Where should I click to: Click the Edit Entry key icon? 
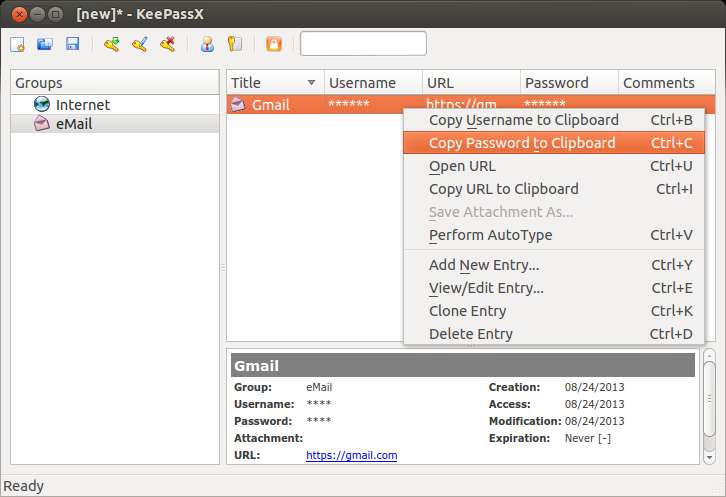point(140,44)
